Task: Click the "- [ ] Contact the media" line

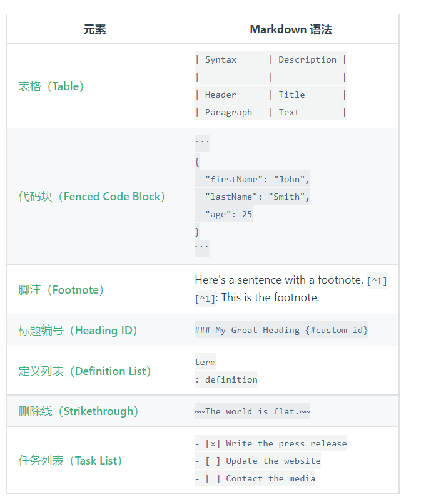Action: pos(255,478)
